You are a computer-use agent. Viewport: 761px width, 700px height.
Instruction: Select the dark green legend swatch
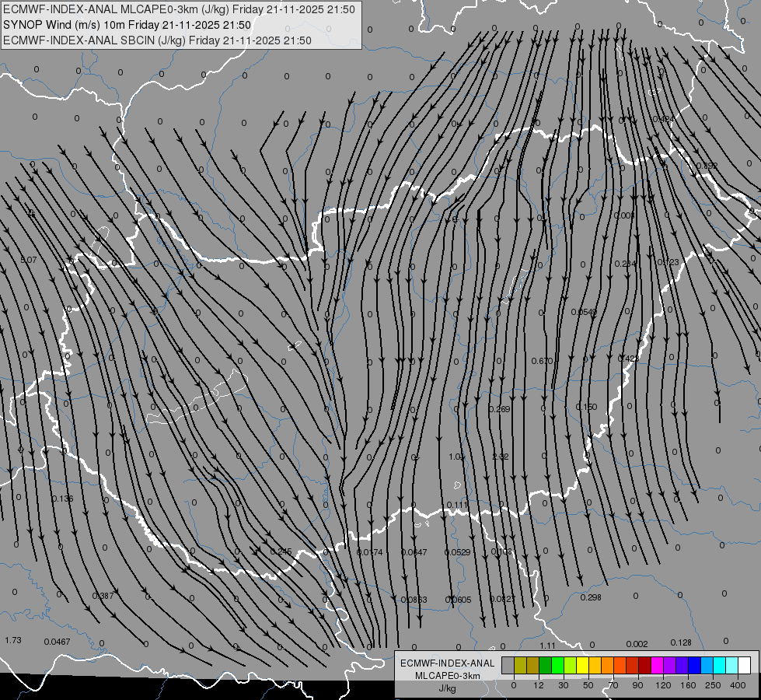(545, 665)
